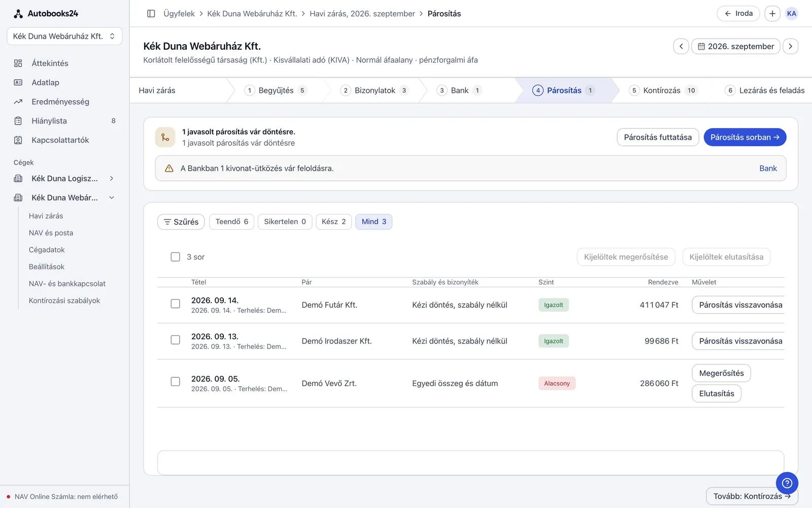Open Kontírozási szabályok in the sidebar
The height and width of the screenshot is (508, 812).
click(x=64, y=301)
